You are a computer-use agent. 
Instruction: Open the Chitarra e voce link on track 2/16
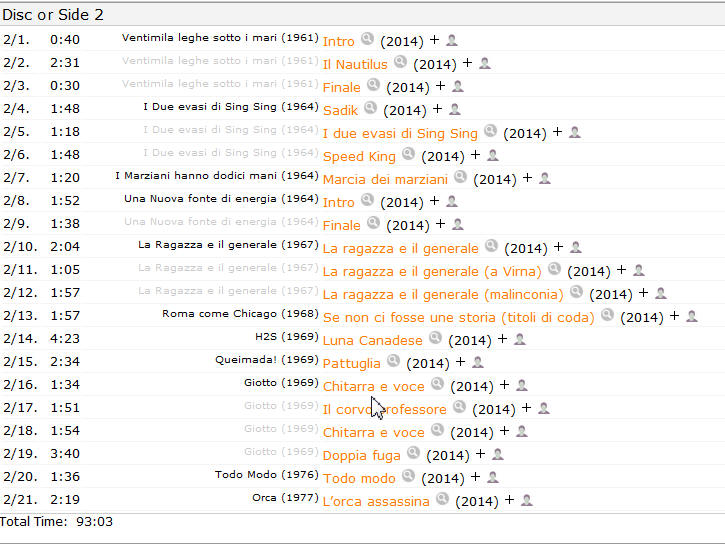(374, 386)
